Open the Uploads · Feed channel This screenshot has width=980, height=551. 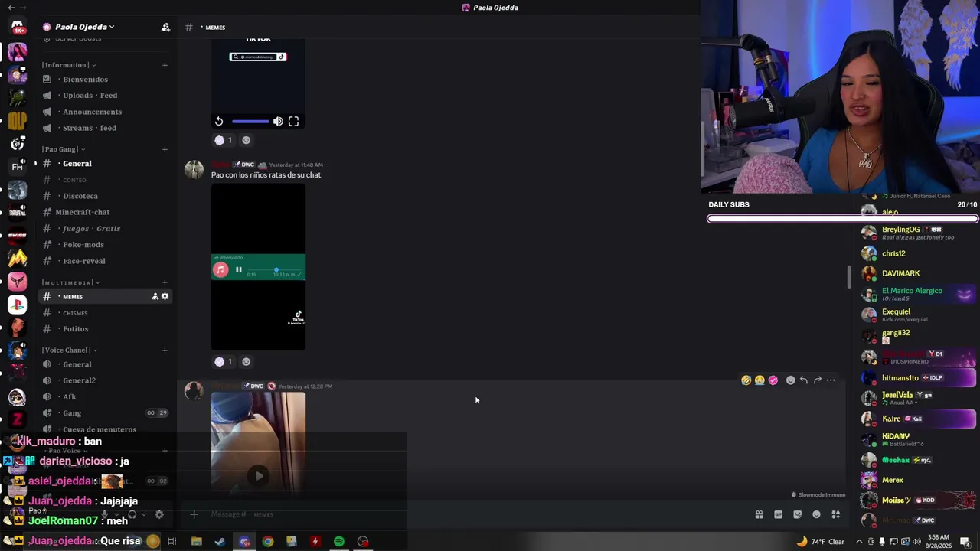pyautogui.click(x=106, y=96)
